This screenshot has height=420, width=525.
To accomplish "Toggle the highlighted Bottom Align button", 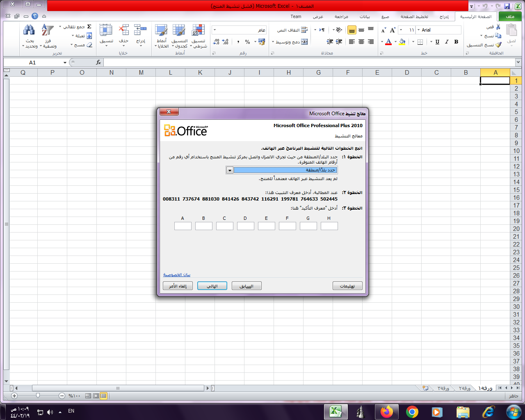I will pyautogui.click(x=352, y=30).
